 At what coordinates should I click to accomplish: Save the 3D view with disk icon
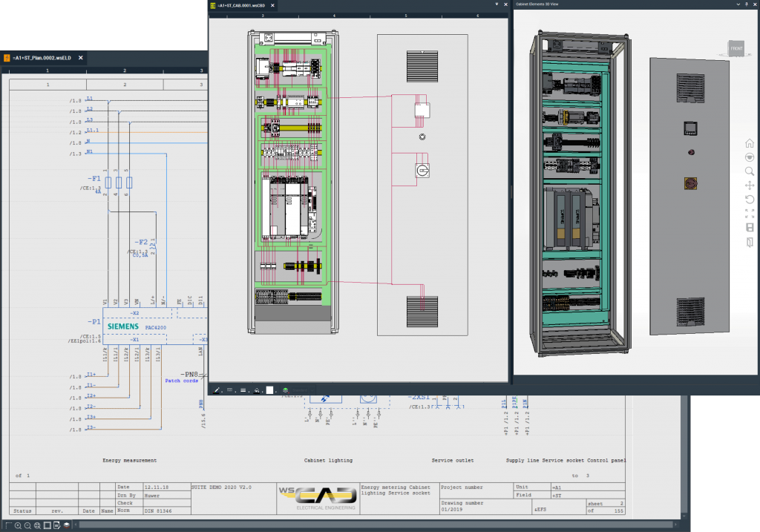click(x=750, y=228)
